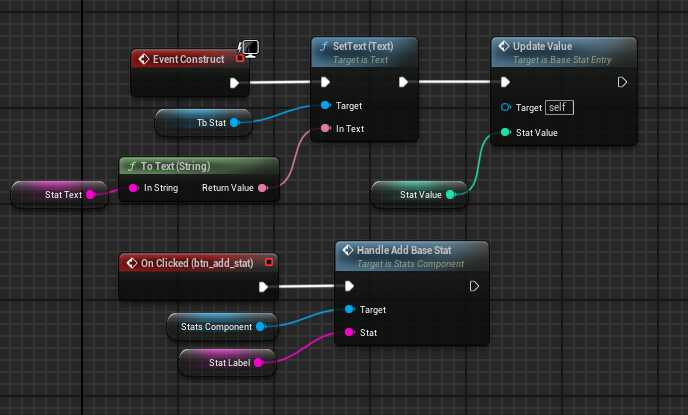This screenshot has width=688, height=415.
Task: Select the SetText (Text) node header
Action: point(364,52)
